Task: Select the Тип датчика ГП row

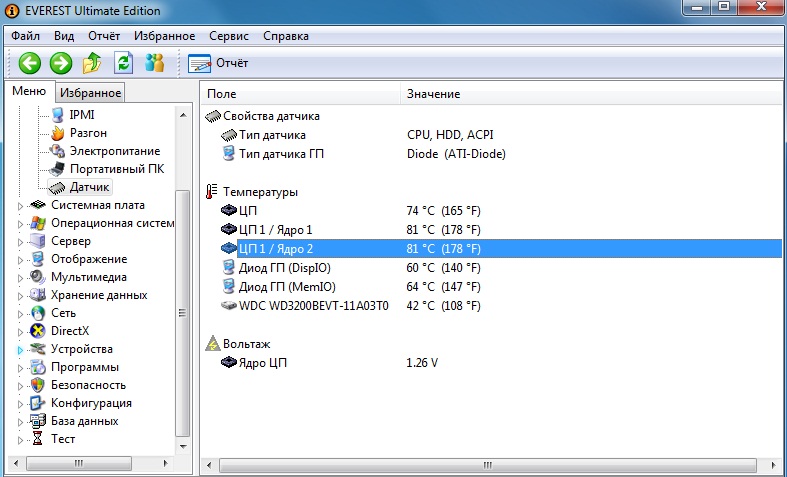Action: click(x=492, y=154)
